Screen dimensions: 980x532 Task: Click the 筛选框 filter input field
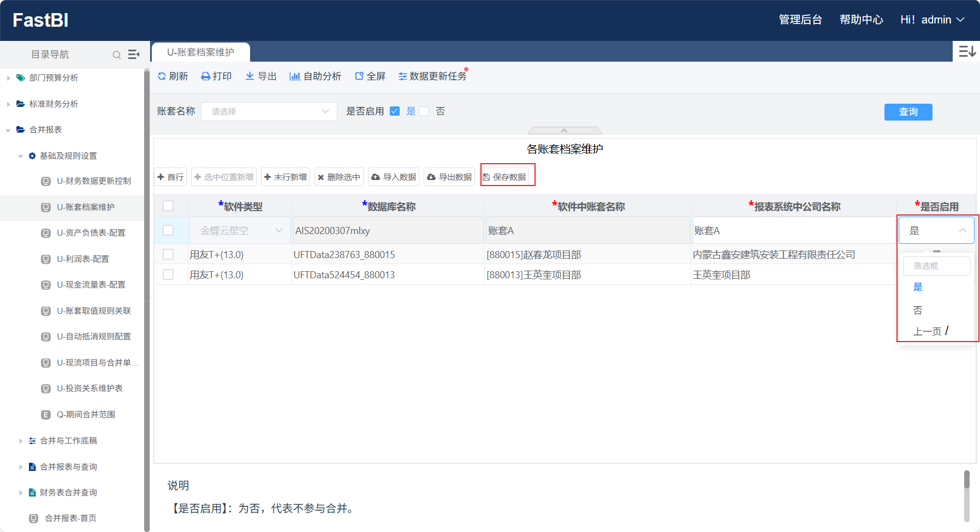click(936, 266)
